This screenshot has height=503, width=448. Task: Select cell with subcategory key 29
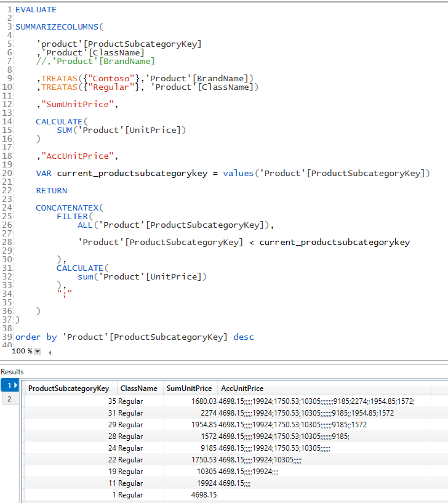click(71, 425)
